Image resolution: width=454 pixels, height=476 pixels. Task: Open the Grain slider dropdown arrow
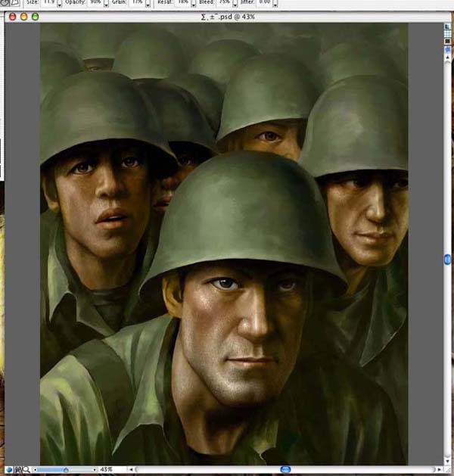148,4
